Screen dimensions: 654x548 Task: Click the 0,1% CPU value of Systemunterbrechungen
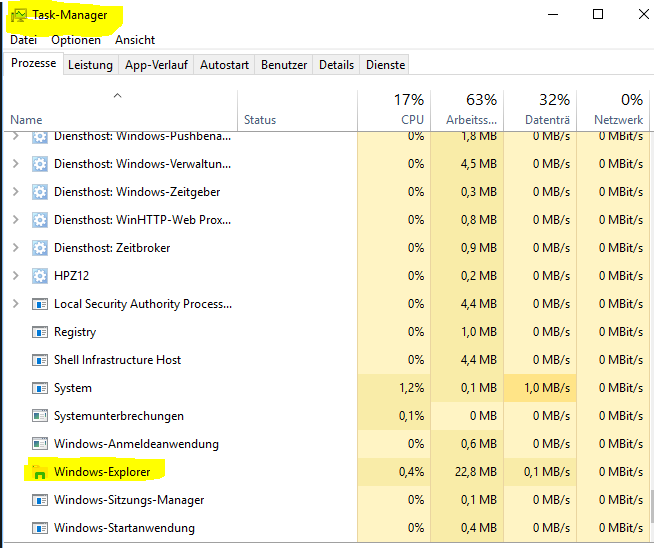coord(412,416)
